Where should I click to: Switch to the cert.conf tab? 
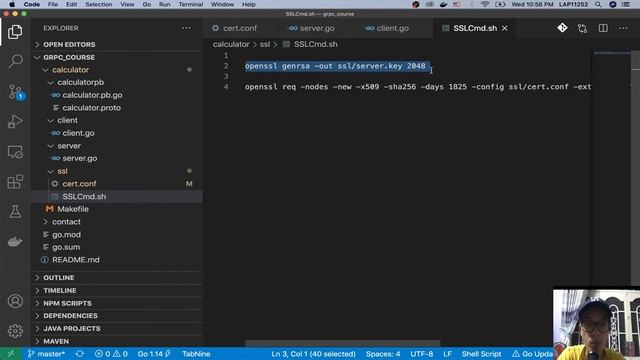coord(240,28)
